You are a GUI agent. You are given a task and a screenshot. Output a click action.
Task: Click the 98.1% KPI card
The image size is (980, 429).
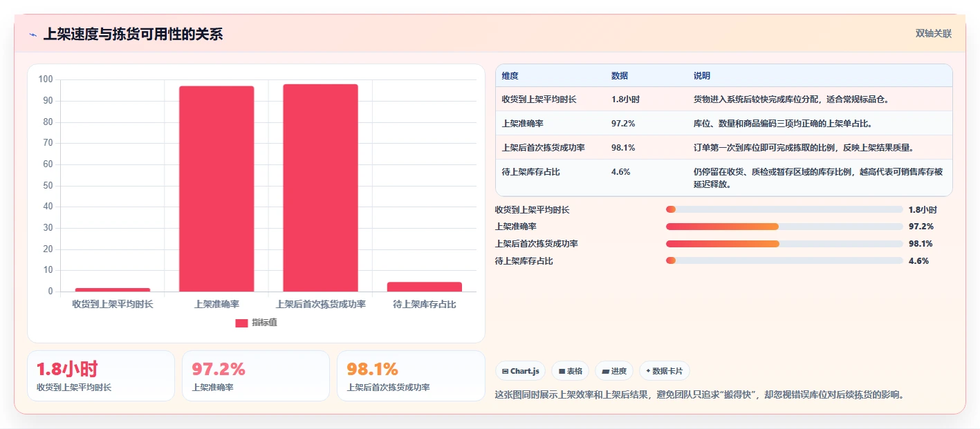click(x=411, y=376)
